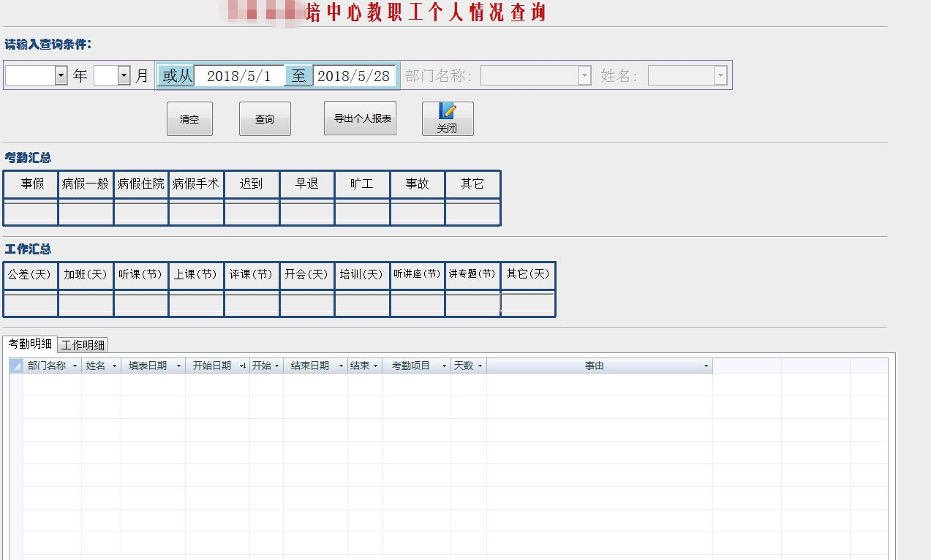Expand the 部门名称 combo box
This screenshot has height=560, width=931.
pos(584,75)
